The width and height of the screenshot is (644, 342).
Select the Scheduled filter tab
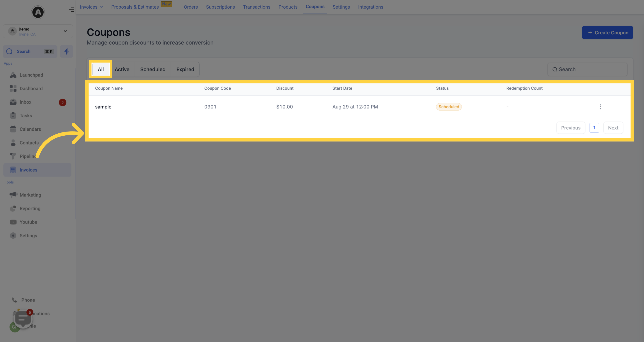pyautogui.click(x=153, y=69)
